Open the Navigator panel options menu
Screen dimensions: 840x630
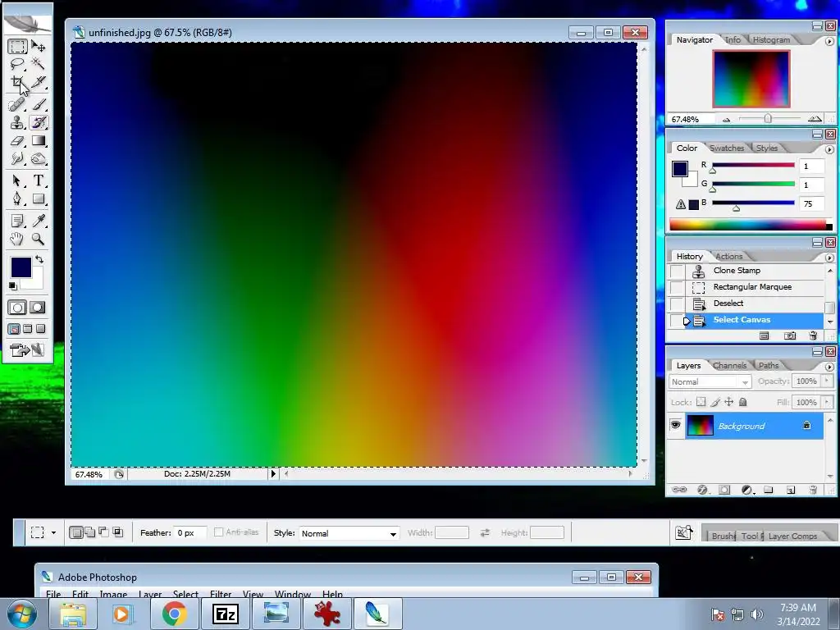(829, 41)
